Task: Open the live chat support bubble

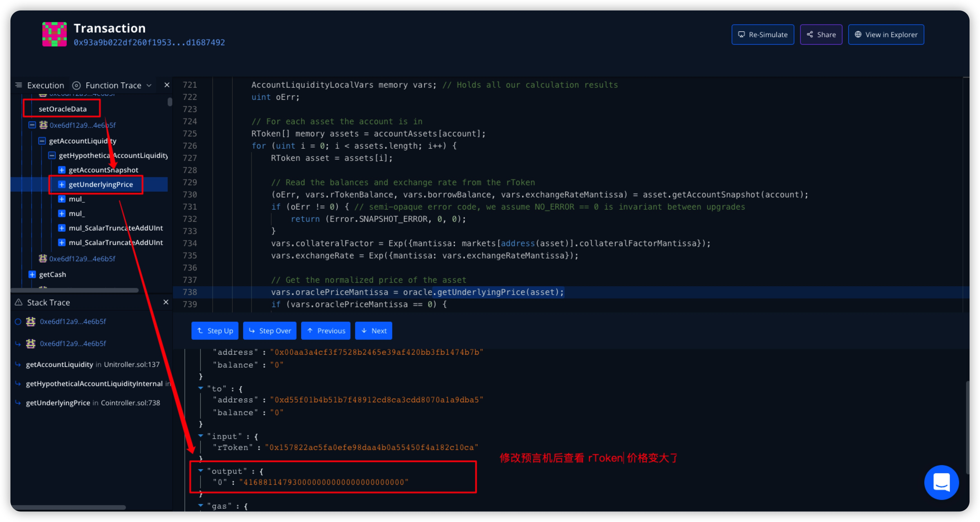Action: (x=941, y=482)
